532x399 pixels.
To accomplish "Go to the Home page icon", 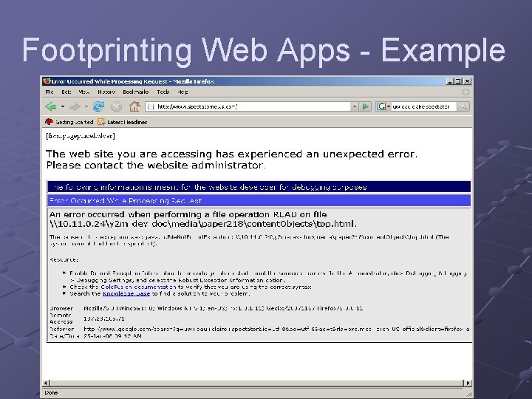I will (134, 106).
